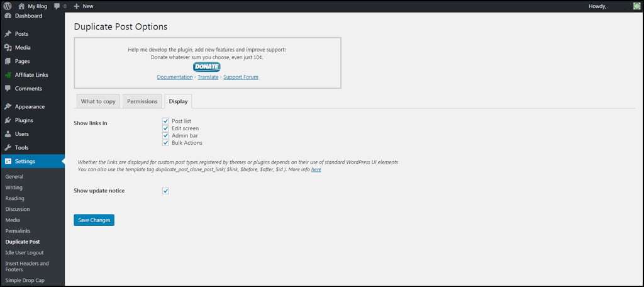Toggle the Bulk Actions checkbox
Screen dimensions: 644x287
tap(165, 143)
